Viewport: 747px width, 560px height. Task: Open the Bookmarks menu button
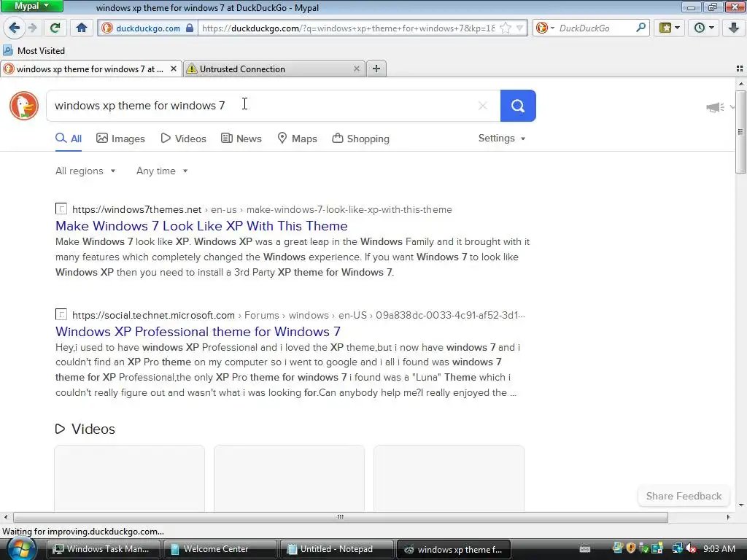coord(665,28)
